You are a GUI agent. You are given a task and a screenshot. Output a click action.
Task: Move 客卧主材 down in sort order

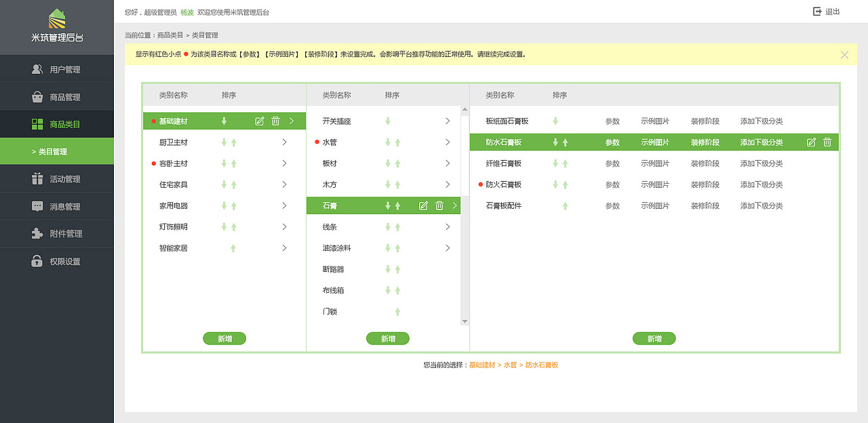(x=224, y=163)
